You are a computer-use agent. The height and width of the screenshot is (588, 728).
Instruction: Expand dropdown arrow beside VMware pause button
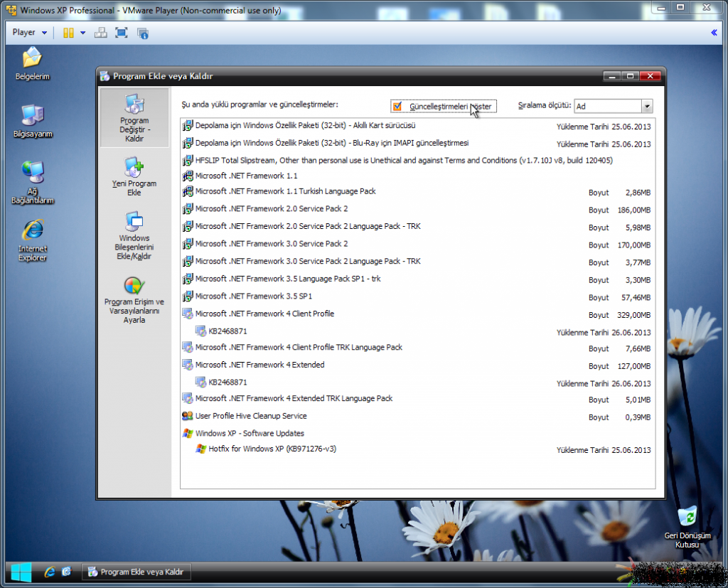[83, 33]
